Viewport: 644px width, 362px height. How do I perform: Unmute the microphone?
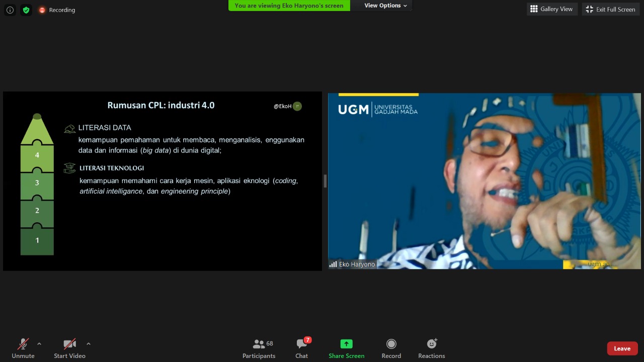[23, 348]
